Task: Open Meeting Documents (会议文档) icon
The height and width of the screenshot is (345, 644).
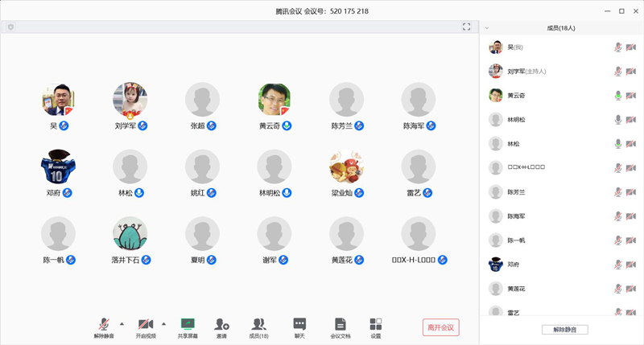Action: tap(341, 324)
